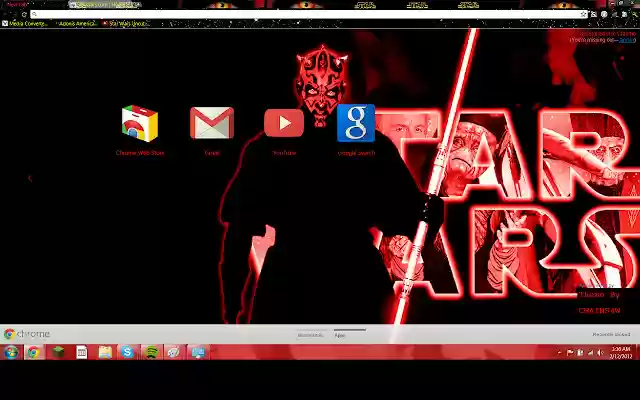Go to previous page with left arrow
Image resolution: width=640 pixels, height=400 pixels.
(30, 178)
